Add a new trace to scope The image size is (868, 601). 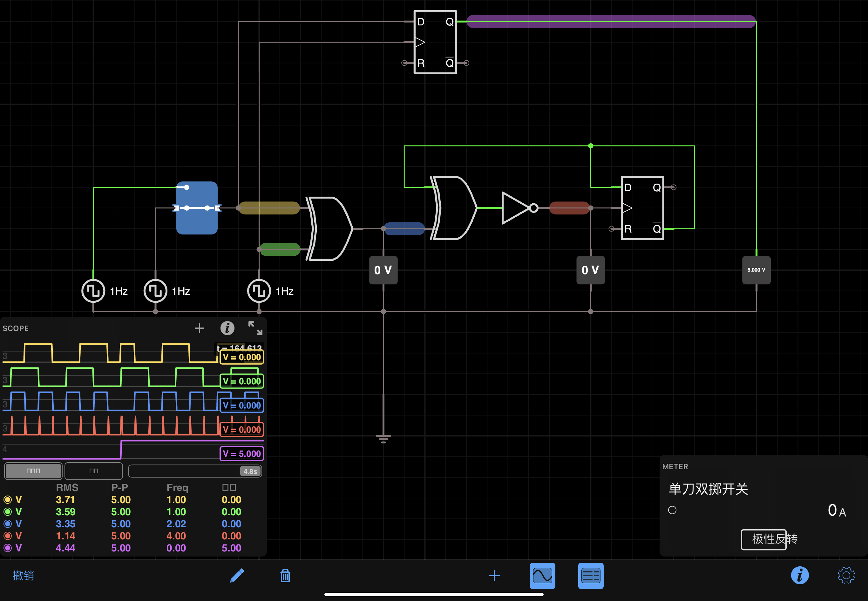pos(199,328)
